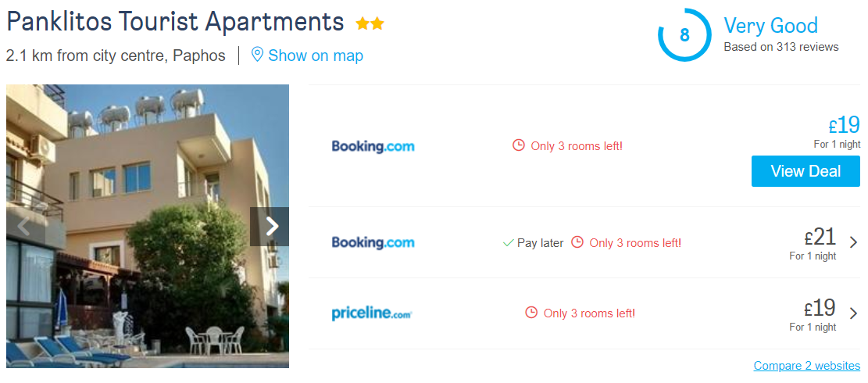Go to previous hotel photo arrow
The width and height of the screenshot is (868, 383).
[x=23, y=227]
